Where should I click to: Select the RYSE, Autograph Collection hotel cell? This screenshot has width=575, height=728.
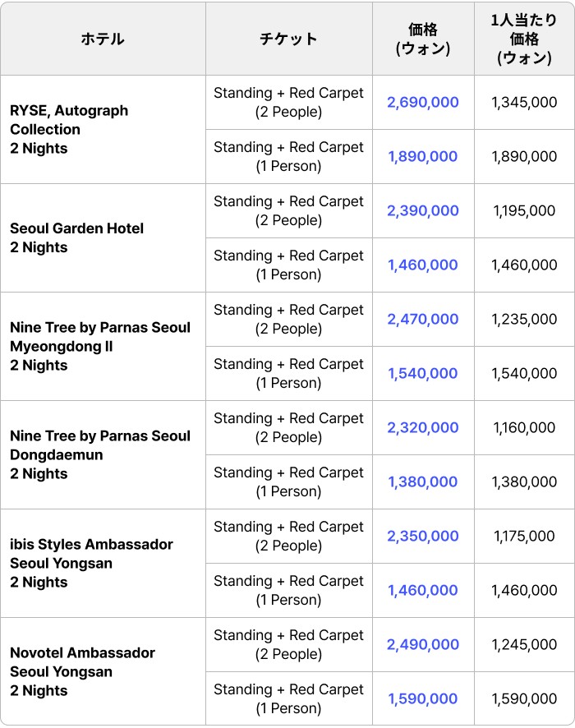(x=69, y=129)
